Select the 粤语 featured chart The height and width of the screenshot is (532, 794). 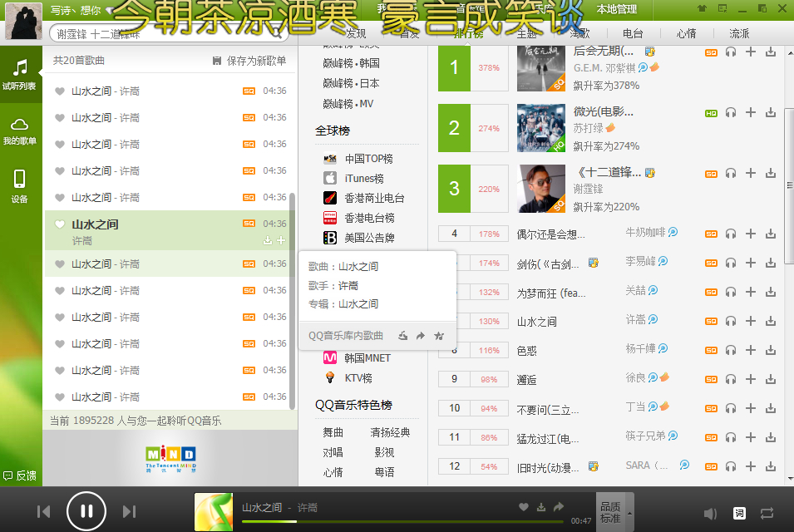tap(384, 472)
